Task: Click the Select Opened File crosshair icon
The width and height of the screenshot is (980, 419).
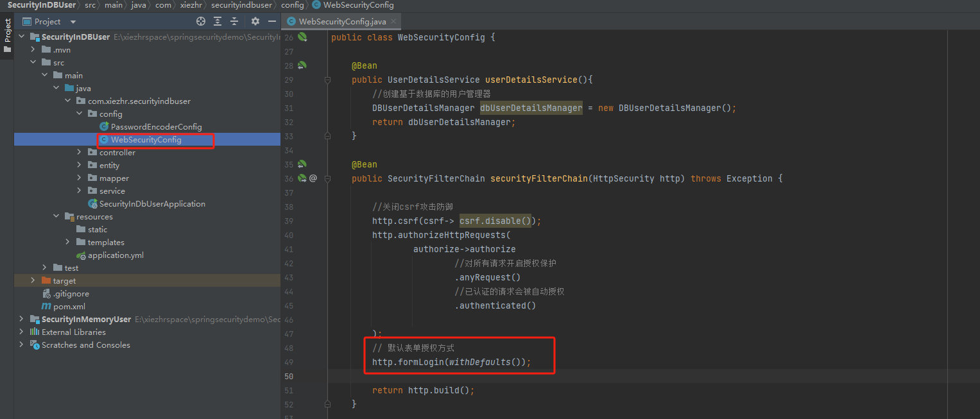Action: (x=200, y=21)
